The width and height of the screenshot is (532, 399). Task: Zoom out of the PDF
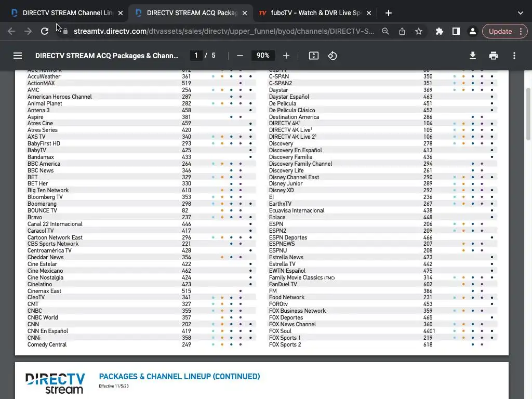click(x=240, y=56)
